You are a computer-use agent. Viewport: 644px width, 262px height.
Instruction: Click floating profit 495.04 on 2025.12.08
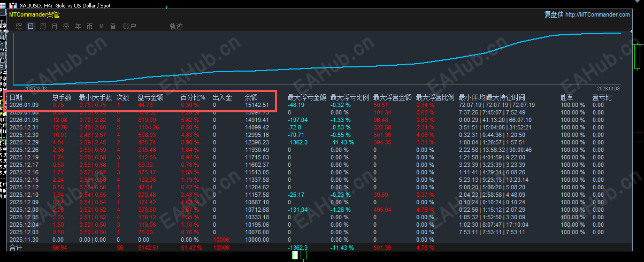click(x=382, y=210)
